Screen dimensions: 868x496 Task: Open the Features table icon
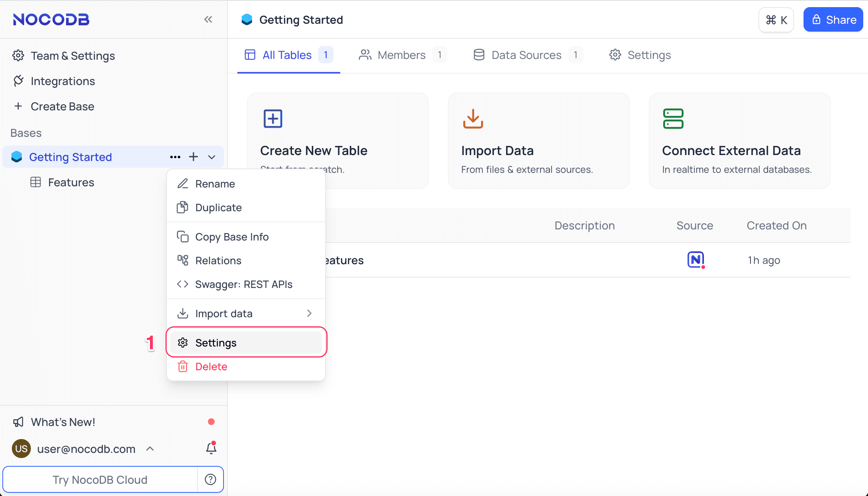[36, 182]
